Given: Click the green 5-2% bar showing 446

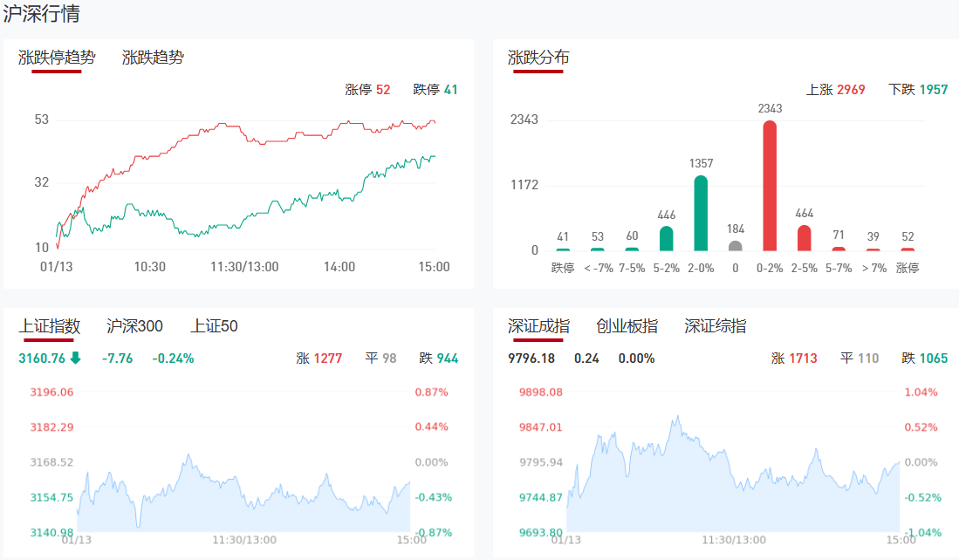Looking at the screenshot, I should coord(666,239).
